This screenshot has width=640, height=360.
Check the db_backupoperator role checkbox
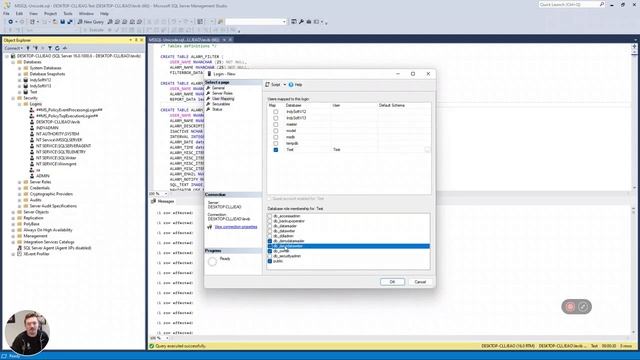pyautogui.click(x=270, y=221)
